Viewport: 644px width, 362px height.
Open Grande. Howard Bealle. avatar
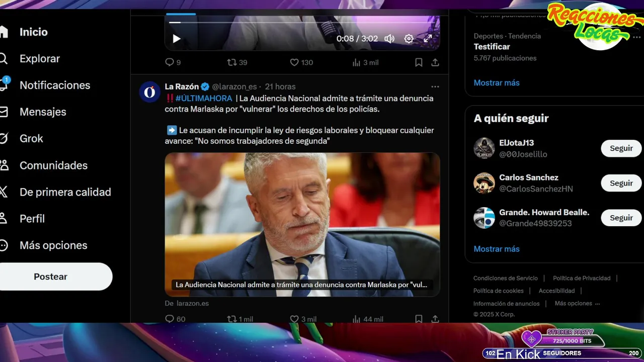click(x=484, y=218)
